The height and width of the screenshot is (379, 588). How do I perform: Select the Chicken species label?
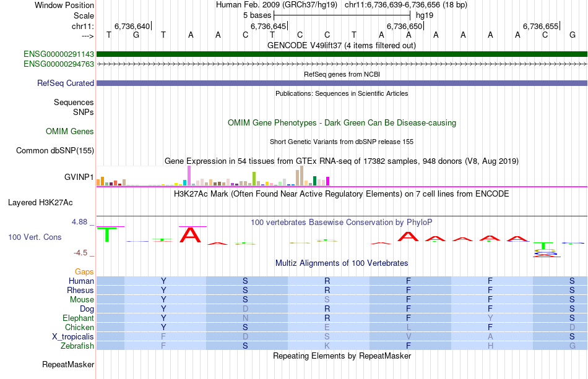(x=79, y=327)
